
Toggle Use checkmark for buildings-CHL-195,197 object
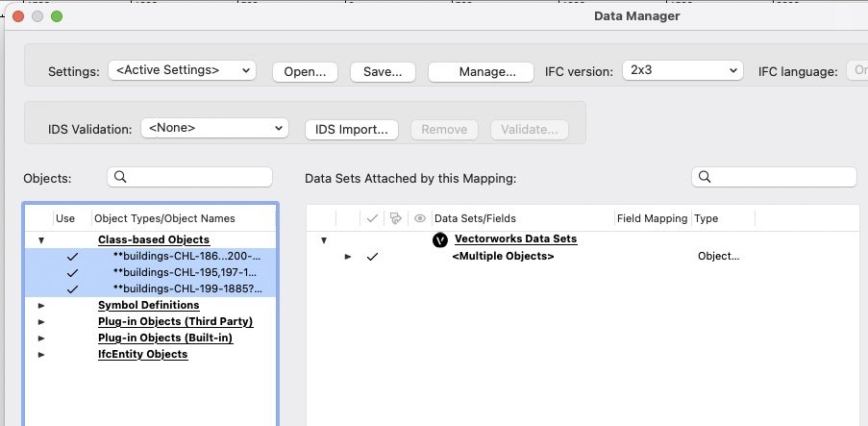pyautogui.click(x=72, y=273)
